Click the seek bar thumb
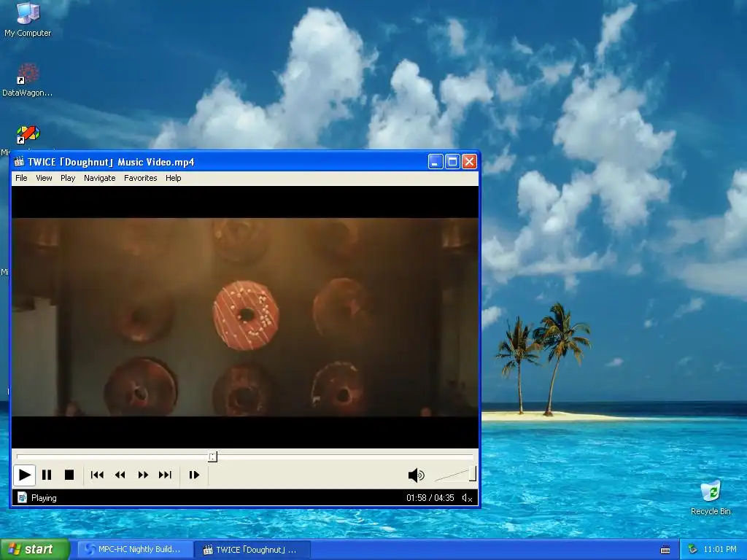The image size is (747, 560). pos(212,456)
